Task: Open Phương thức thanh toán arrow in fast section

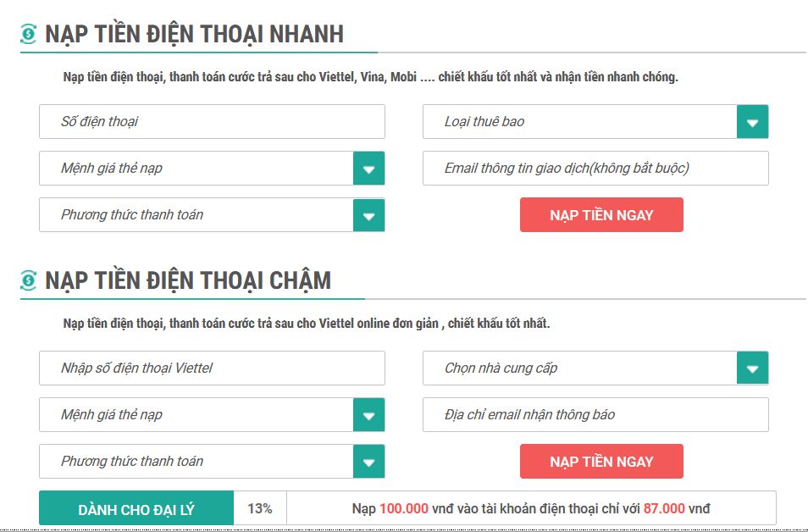Action: (x=368, y=214)
